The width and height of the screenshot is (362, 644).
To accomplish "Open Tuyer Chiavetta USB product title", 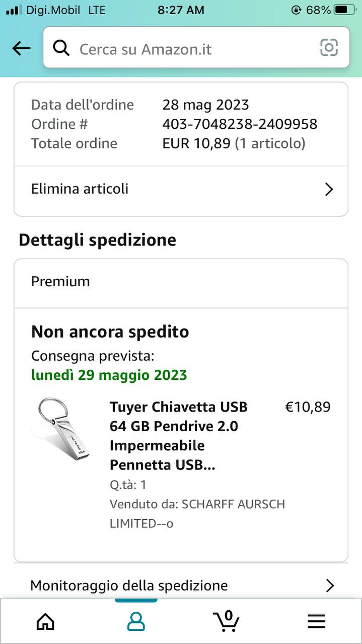I will [x=179, y=436].
